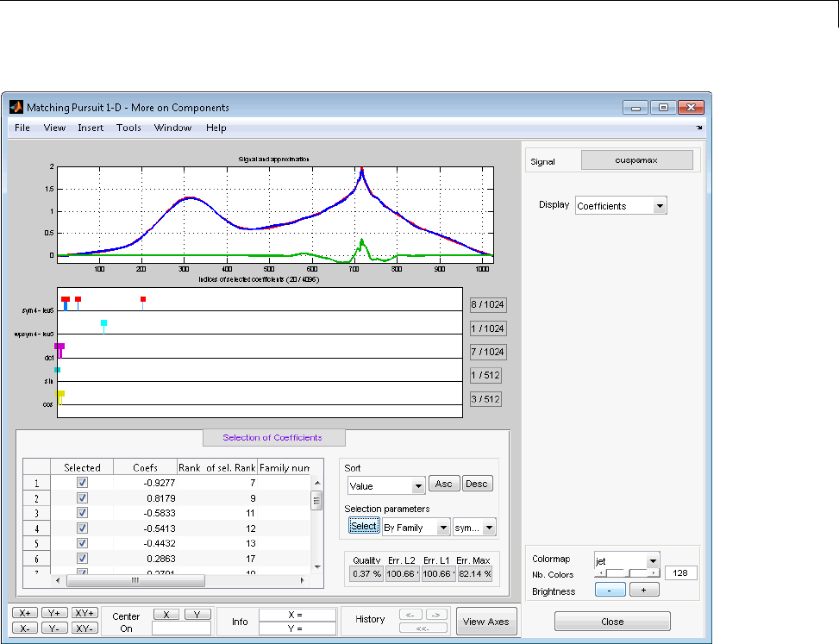Click the menu bar dock arrow
The image size is (839, 644).
[699, 128]
